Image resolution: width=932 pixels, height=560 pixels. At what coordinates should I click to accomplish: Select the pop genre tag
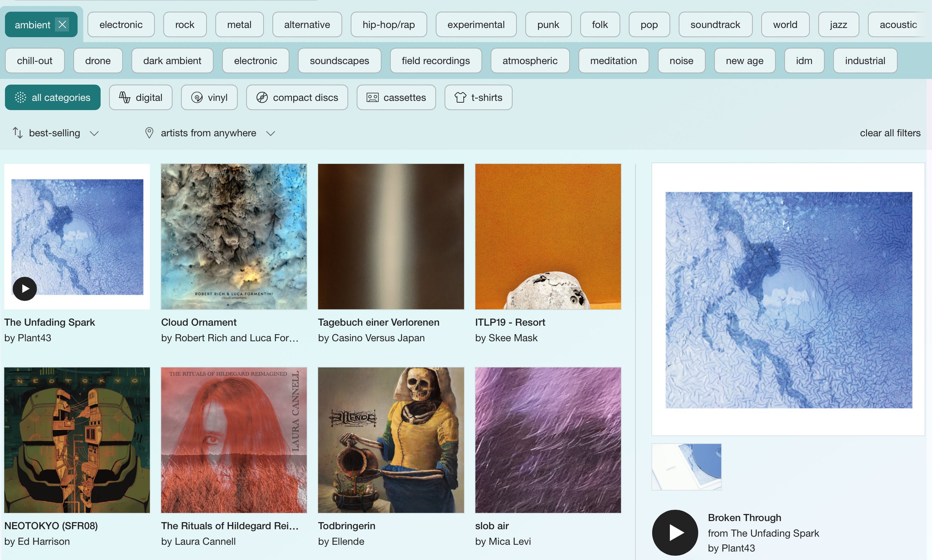(649, 24)
